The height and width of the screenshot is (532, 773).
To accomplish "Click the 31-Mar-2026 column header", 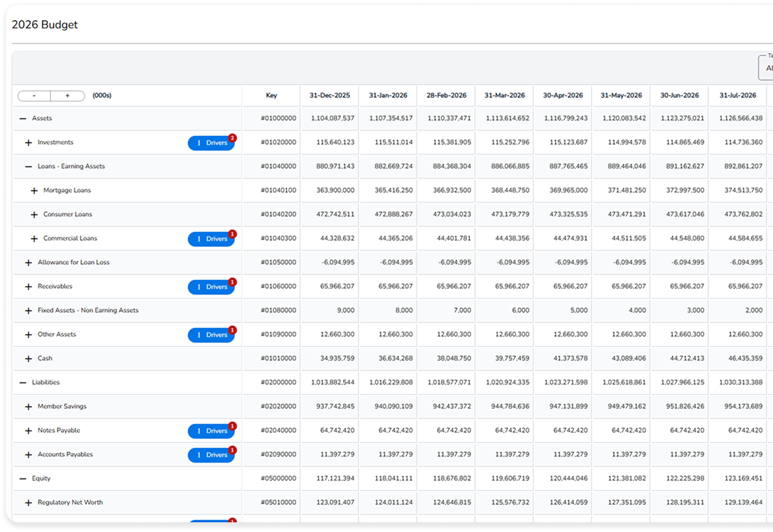I will (505, 96).
